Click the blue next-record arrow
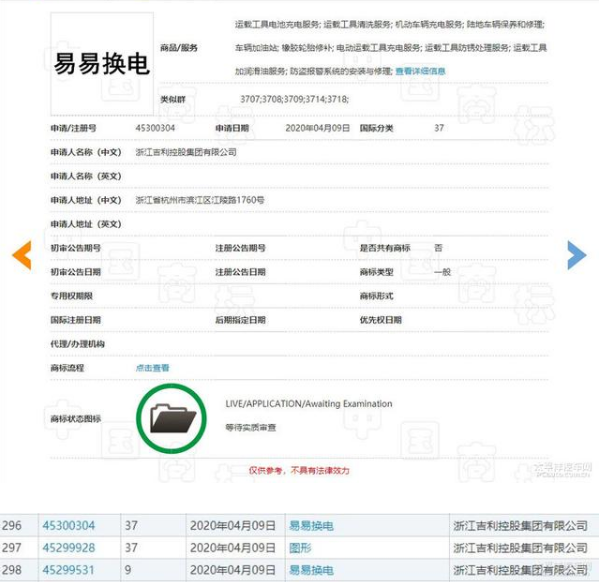Viewport: 611px width, 583px height. [576, 255]
